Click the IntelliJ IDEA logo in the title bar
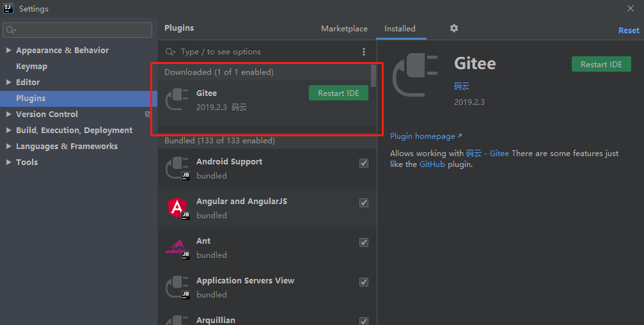Screen dimensions: 644x325 [8, 8]
